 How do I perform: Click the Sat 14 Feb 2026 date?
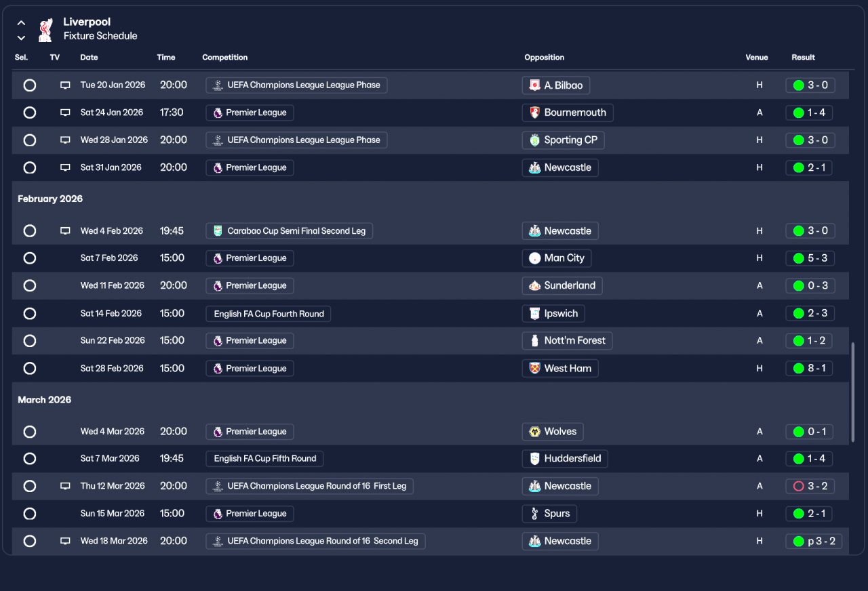(111, 314)
